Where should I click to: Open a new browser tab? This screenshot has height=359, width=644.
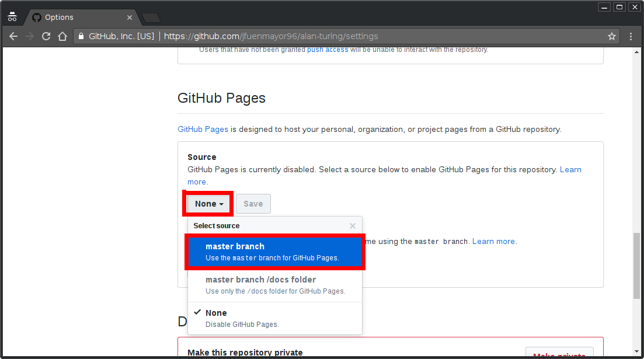point(151,18)
